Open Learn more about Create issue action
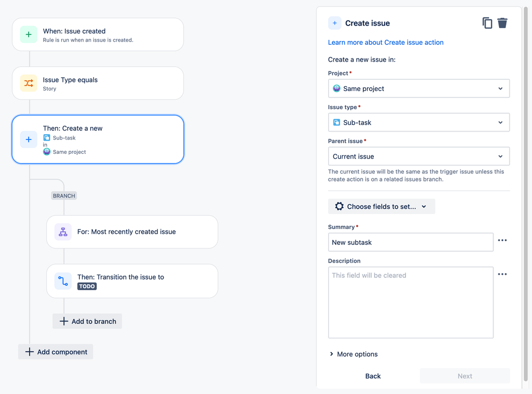532x394 pixels. (x=387, y=42)
